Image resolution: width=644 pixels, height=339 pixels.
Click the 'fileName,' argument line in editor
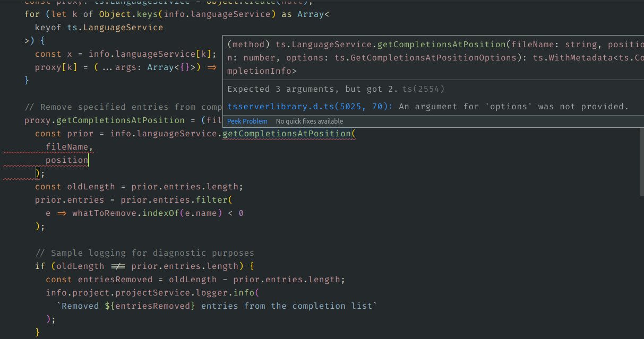(69, 147)
